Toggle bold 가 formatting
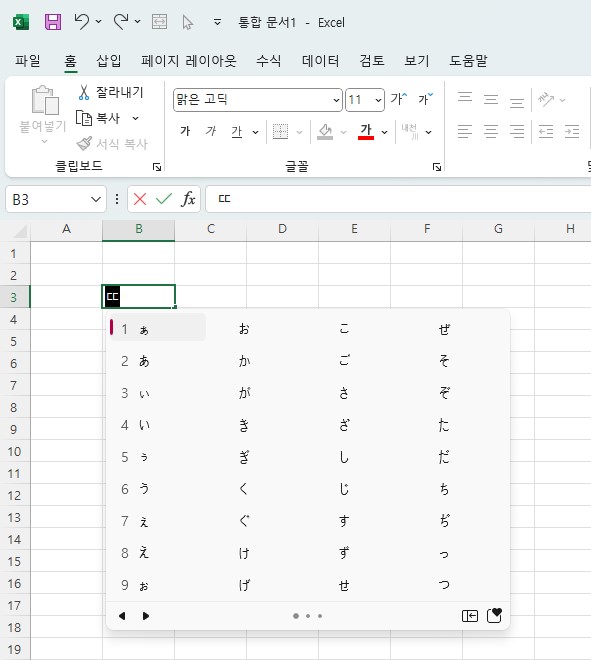This screenshot has width=591, height=660. (185, 131)
